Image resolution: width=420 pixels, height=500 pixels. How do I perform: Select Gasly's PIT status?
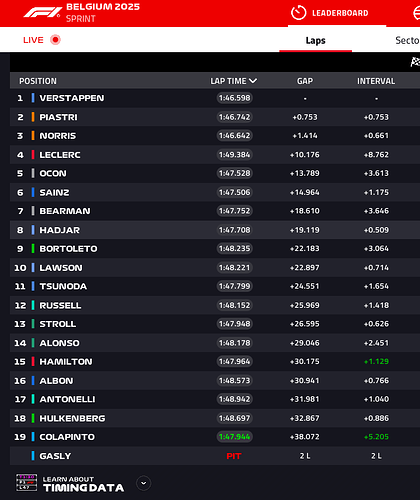[x=234, y=456]
